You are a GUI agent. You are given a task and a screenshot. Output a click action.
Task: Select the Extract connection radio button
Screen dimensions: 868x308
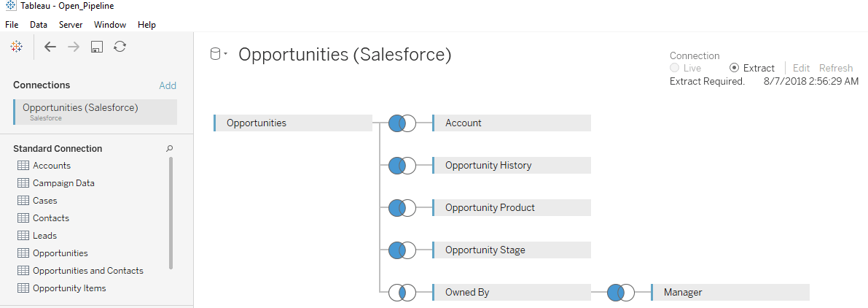coord(735,68)
